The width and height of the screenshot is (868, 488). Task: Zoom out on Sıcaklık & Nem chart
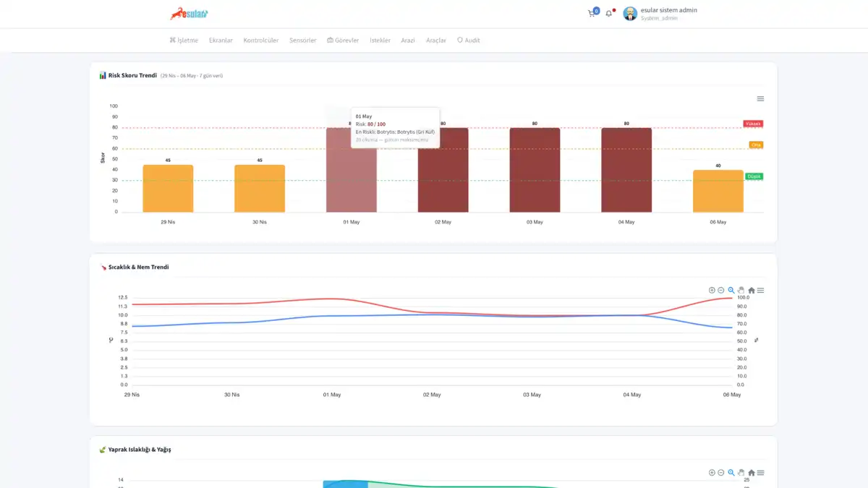coord(721,290)
